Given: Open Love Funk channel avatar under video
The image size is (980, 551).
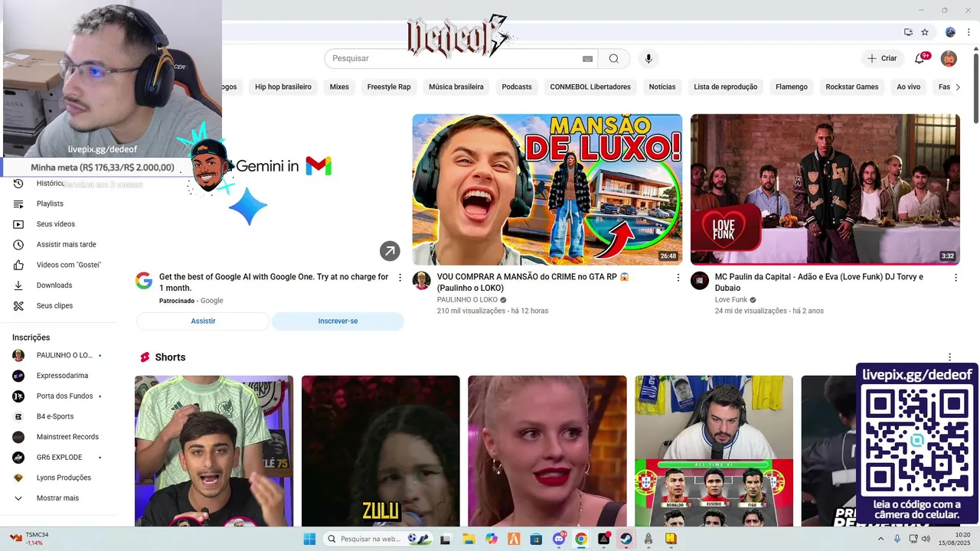Looking at the screenshot, I should pos(700,280).
